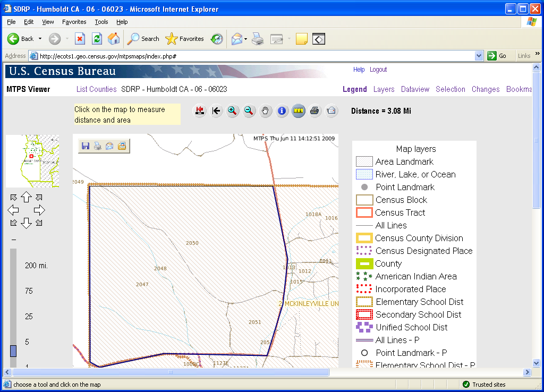
Task: Click the Dataview tab
Action: 415,89
